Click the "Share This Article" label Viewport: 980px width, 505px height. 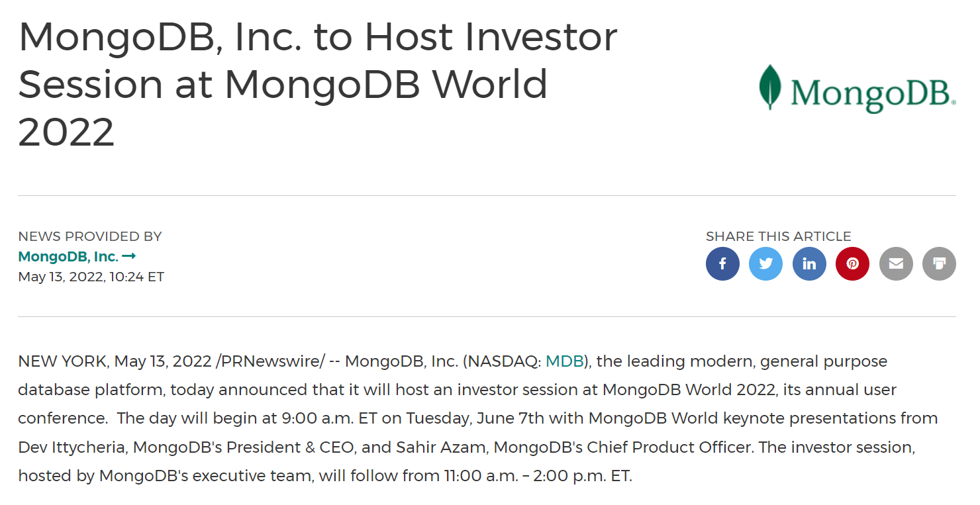pos(778,236)
